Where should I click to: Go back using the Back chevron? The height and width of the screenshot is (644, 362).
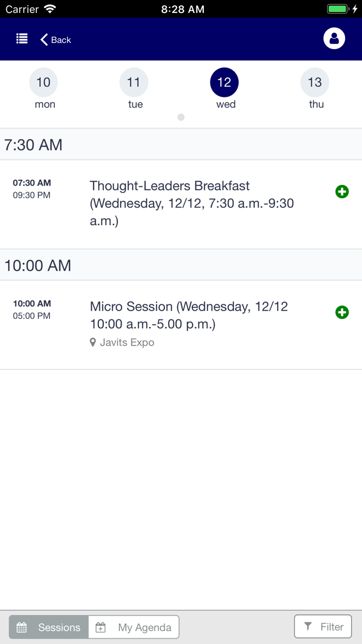pos(44,39)
